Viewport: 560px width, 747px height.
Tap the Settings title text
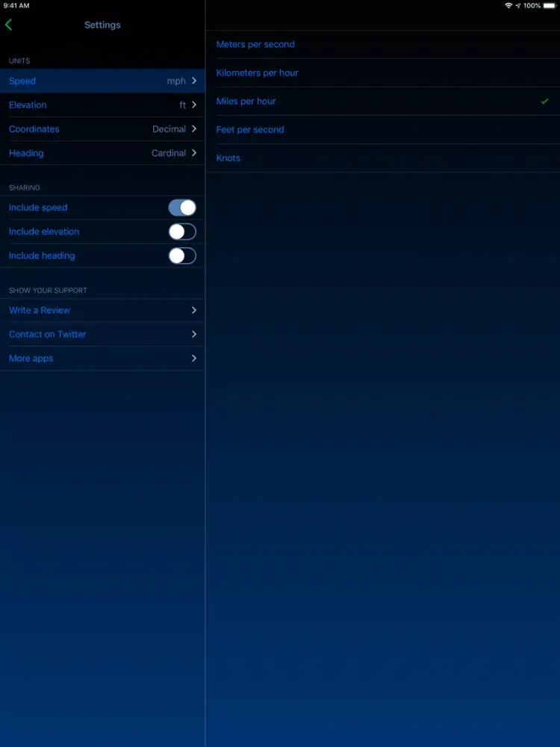point(102,25)
